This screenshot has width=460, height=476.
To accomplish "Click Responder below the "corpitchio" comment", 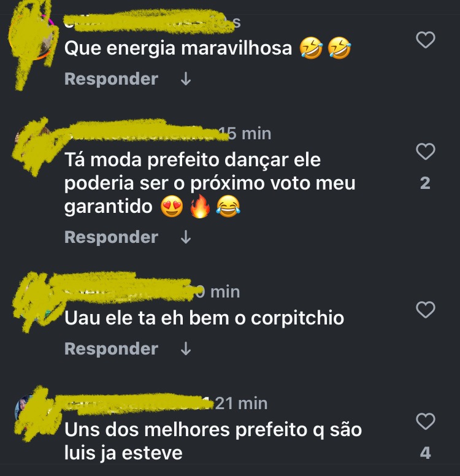I will [x=111, y=349].
